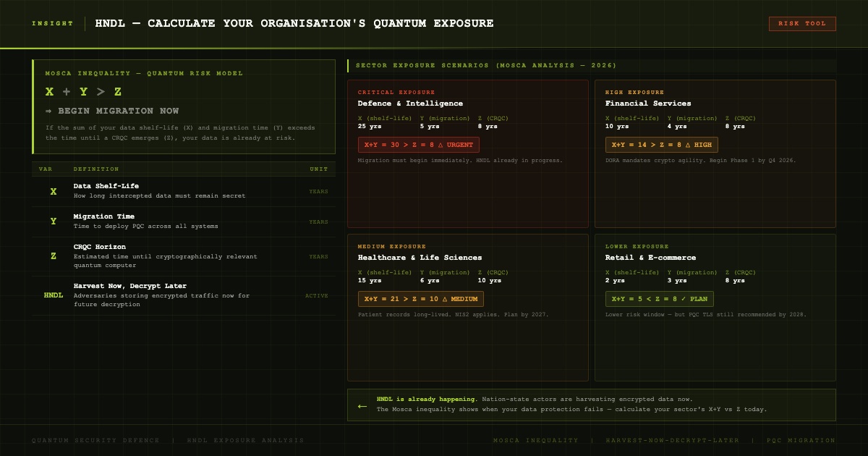The image size is (868, 456).
Task: Click '2 yrs' shelf-life in Retail card
Action: pyautogui.click(x=615, y=281)
